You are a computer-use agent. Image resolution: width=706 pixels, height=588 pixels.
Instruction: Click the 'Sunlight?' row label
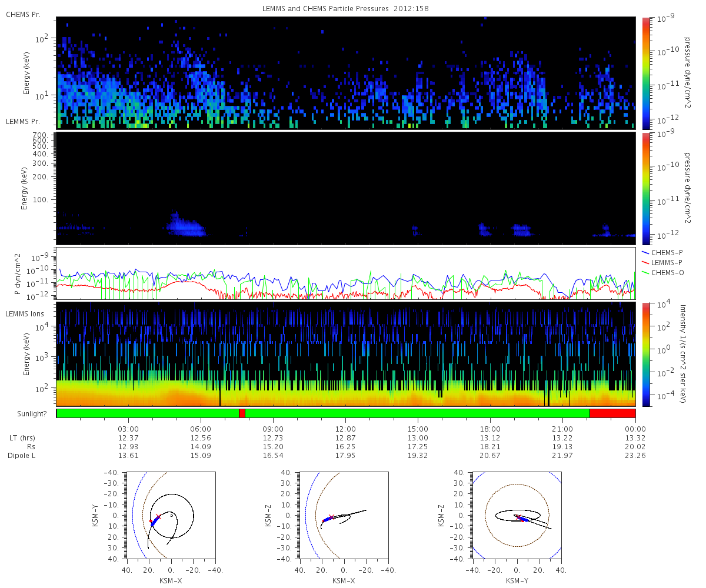coord(33,414)
